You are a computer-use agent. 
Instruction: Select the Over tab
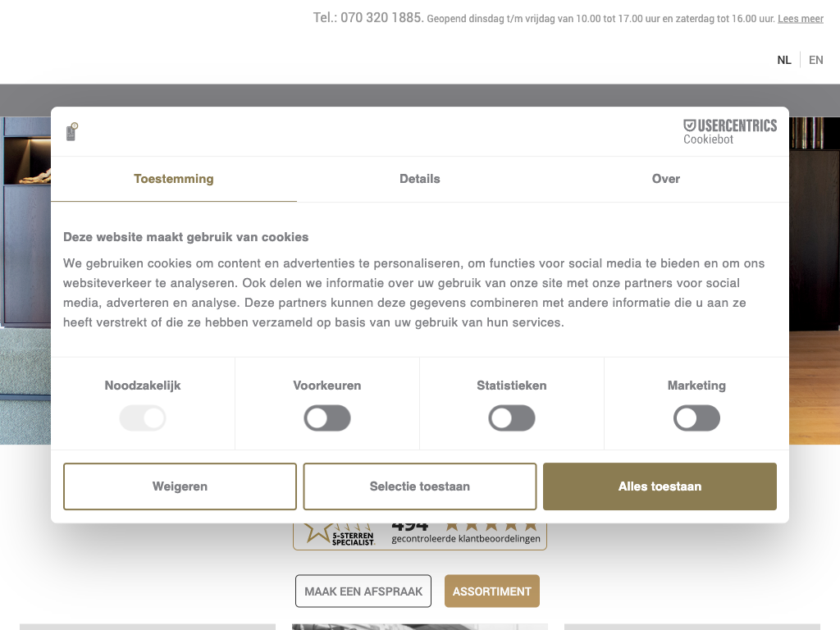[665, 179]
